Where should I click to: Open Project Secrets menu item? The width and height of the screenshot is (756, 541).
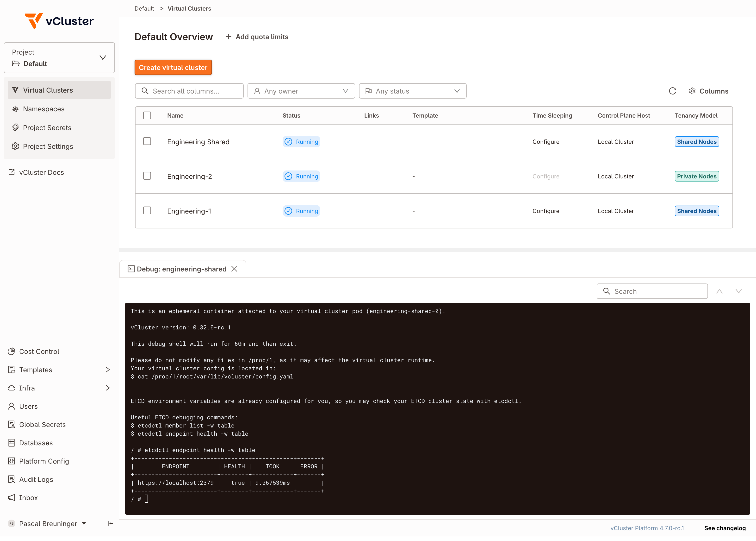[47, 128]
